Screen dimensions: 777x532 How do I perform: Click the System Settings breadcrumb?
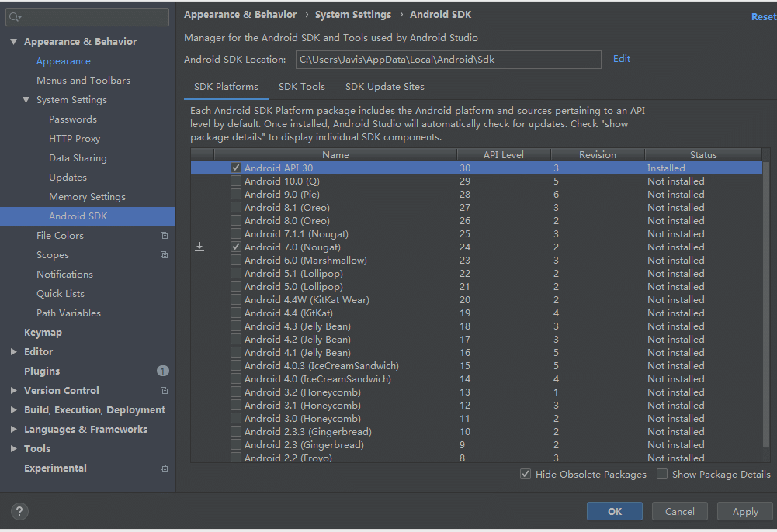click(353, 15)
